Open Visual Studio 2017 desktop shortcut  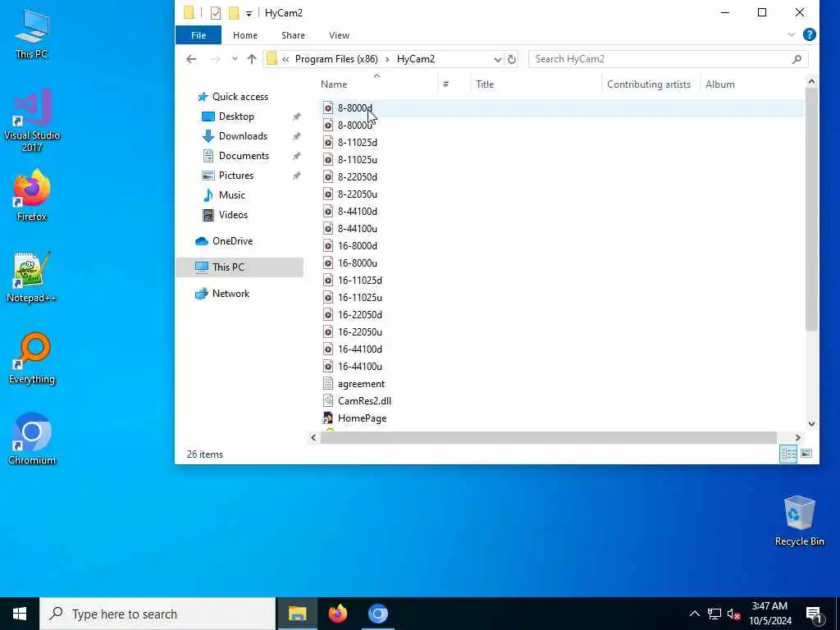pos(32,120)
